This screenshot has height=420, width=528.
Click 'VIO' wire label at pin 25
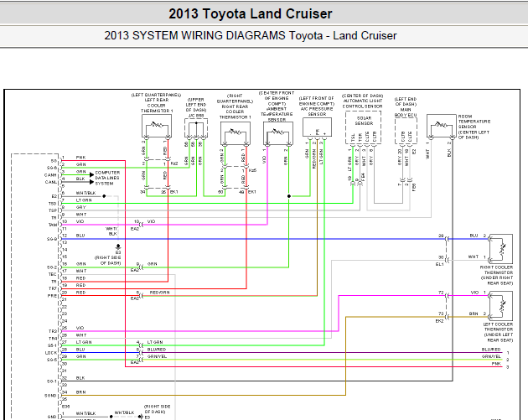80,328
